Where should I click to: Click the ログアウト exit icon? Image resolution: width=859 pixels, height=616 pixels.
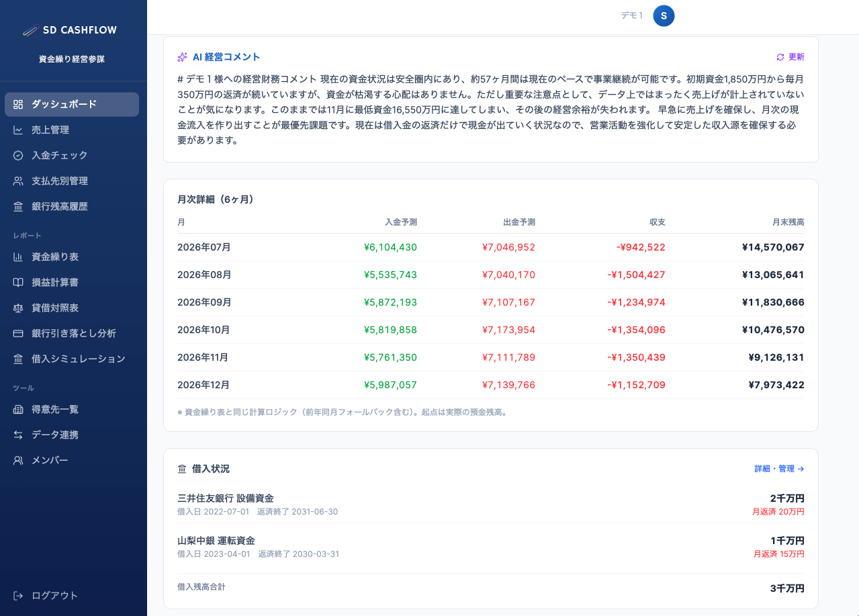18,595
